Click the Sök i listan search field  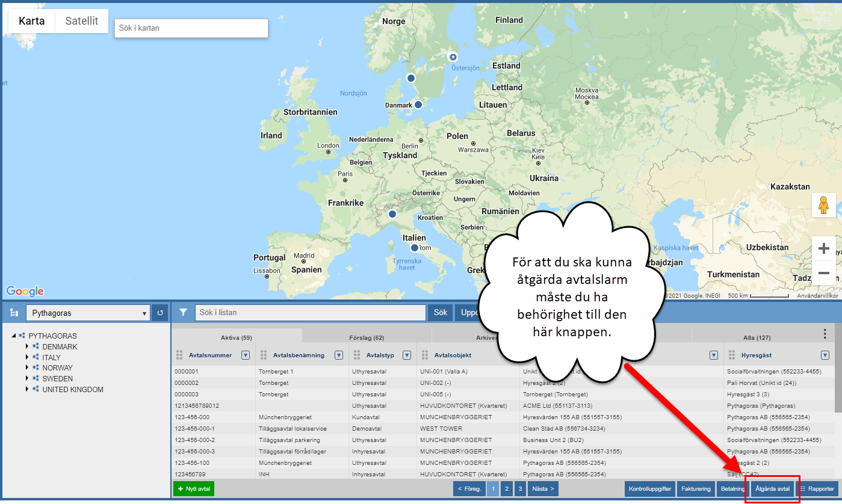click(310, 313)
